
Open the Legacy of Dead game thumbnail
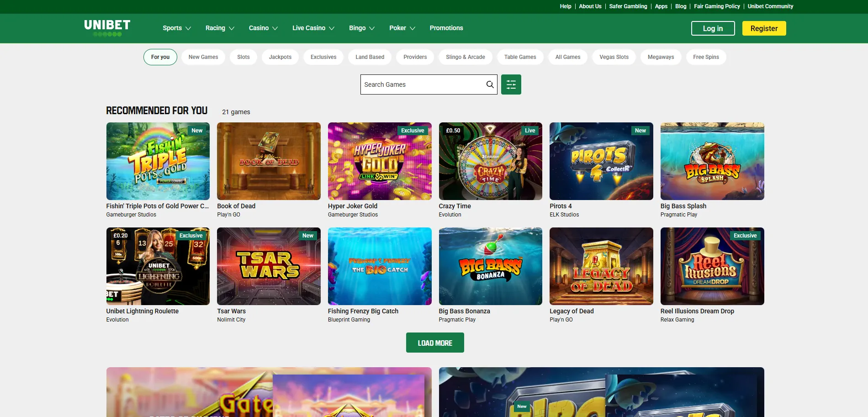(601, 266)
